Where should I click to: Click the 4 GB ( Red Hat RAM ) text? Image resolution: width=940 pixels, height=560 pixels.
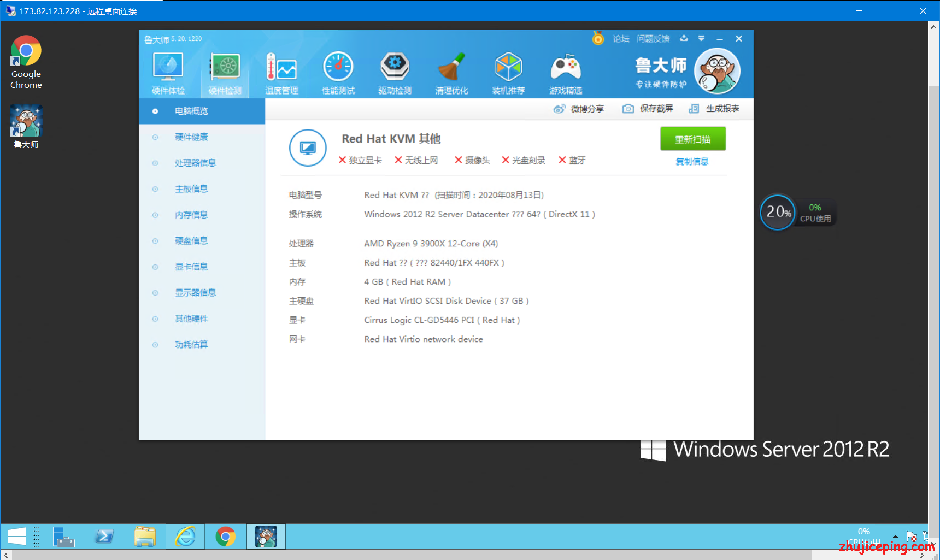point(407,282)
